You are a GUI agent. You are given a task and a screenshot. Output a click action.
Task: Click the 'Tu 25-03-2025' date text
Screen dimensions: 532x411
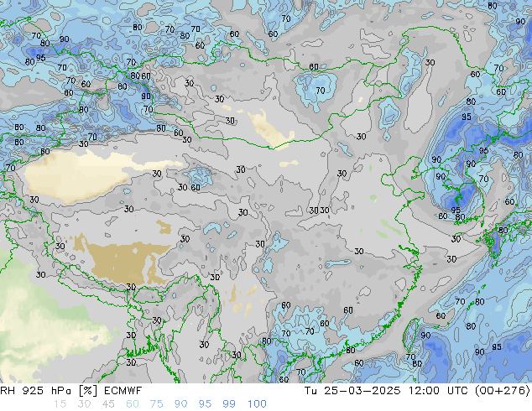click(x=352, y=391)
